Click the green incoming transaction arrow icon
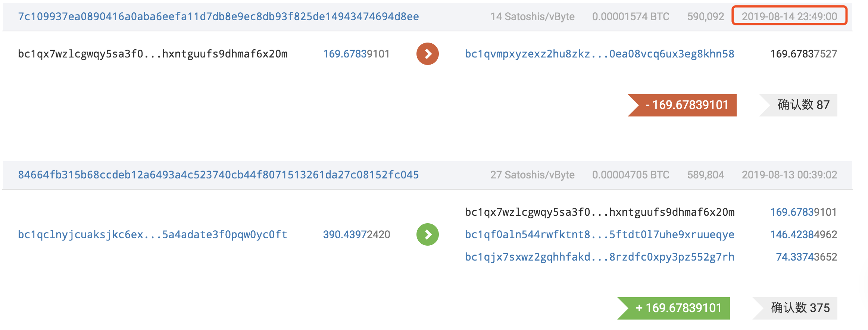The height and width of the screenshot is (330, 868). tap(427, 234)
